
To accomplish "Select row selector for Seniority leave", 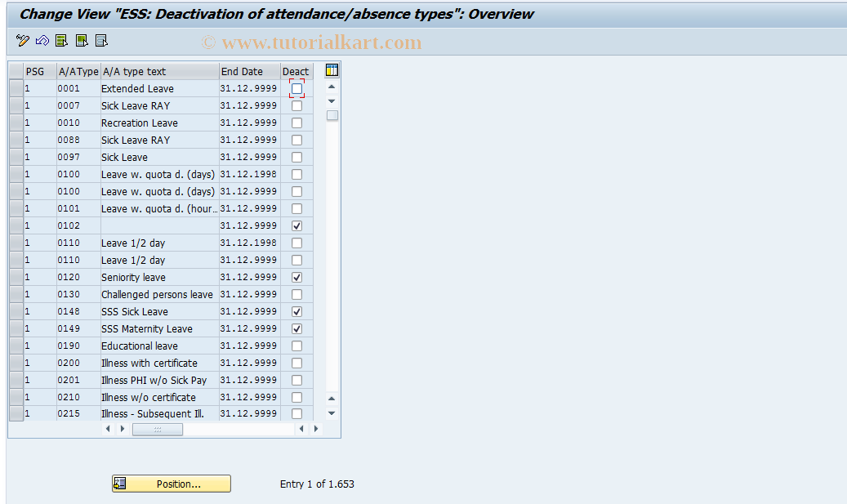I will point(16,277).
